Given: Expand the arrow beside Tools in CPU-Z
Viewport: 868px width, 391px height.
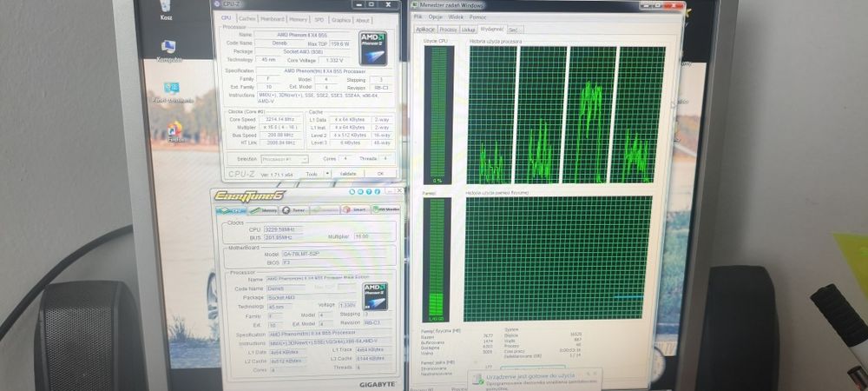Looking at the screenshot, I should (x=326, y=174).
